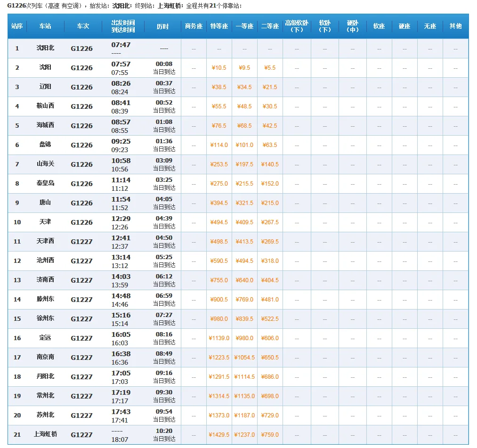Image resolution: width=477 pixels, height=448 pixels.
Task: Click the ¥409.5 first-class fare for 天津
Action: 244,222
